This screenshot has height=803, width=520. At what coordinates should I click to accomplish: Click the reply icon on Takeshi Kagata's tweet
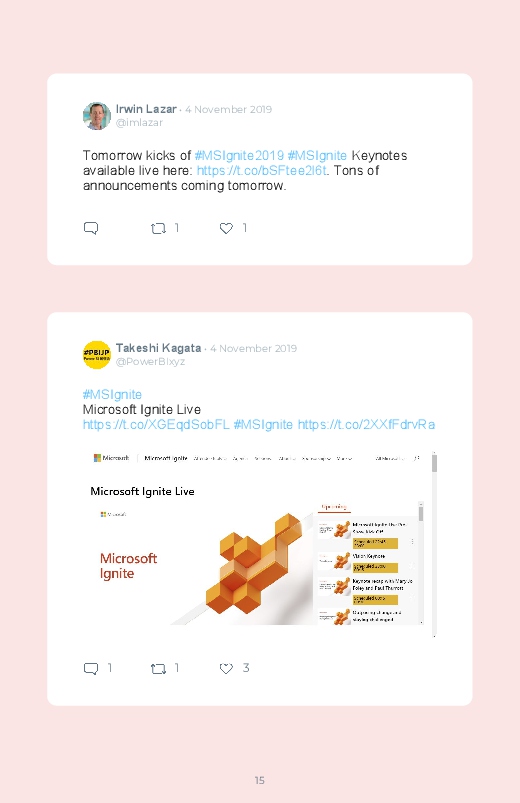(x=91, y=668)
